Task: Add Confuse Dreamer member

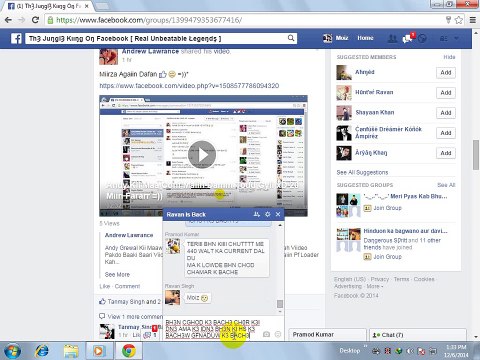Action: [446, 133]
